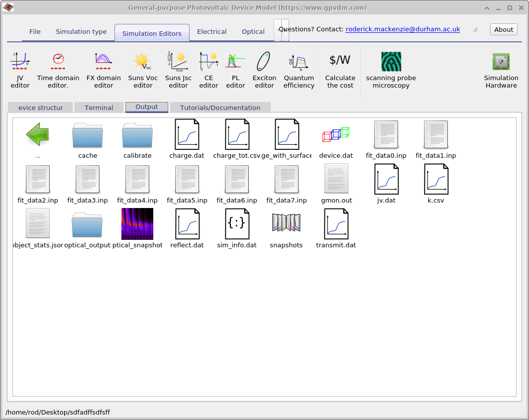Open the CE editor
The image size is (529, 420).
[209, 70]
